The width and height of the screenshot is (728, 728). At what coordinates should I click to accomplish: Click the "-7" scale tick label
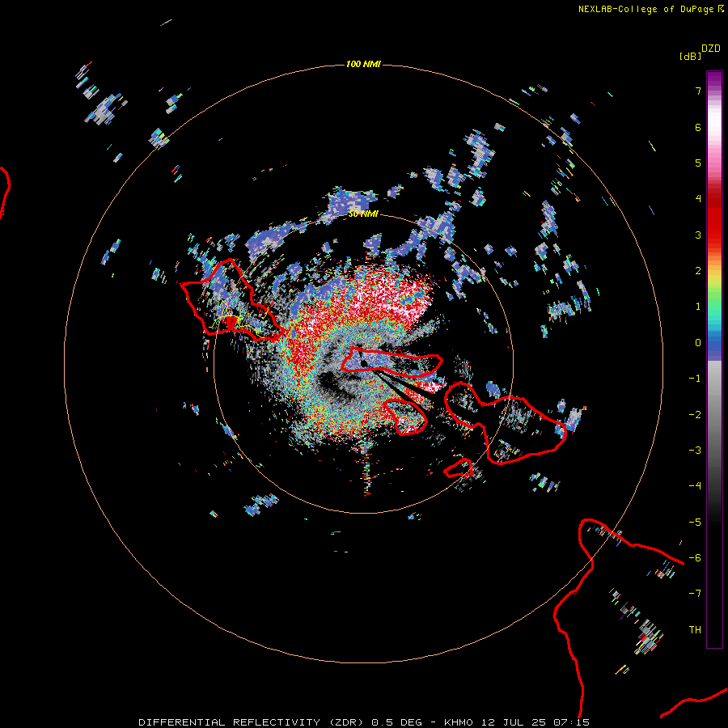pyautogui.click(x=695, y=594)
